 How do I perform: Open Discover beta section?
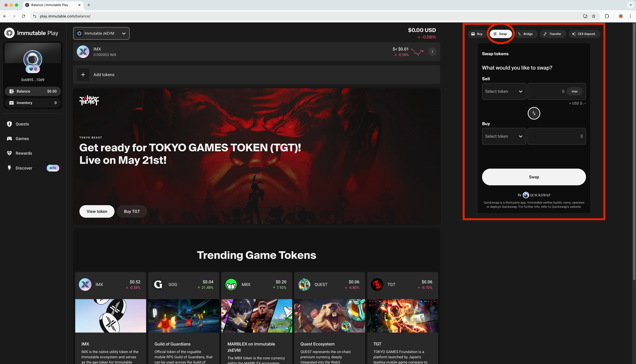pyautogui.click(x=33, y=168)
